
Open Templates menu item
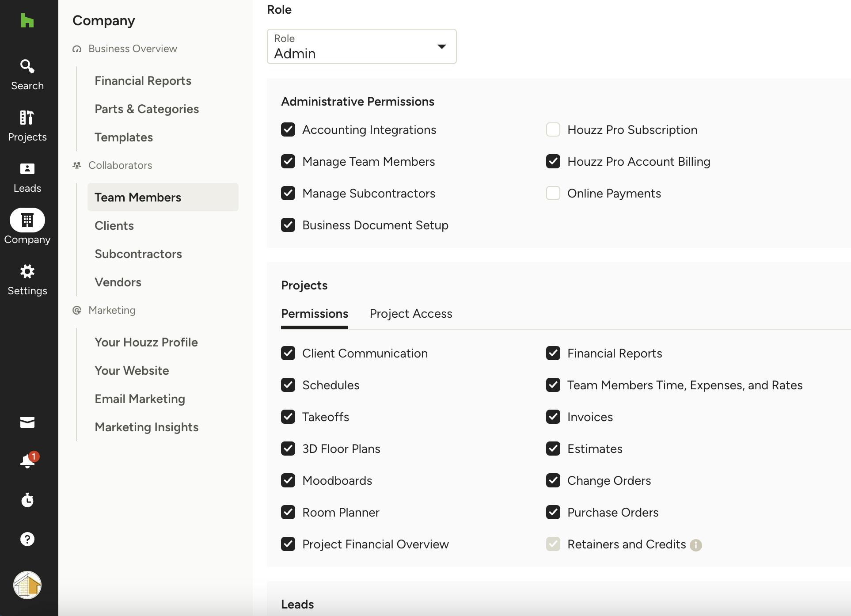pos(124,137)
